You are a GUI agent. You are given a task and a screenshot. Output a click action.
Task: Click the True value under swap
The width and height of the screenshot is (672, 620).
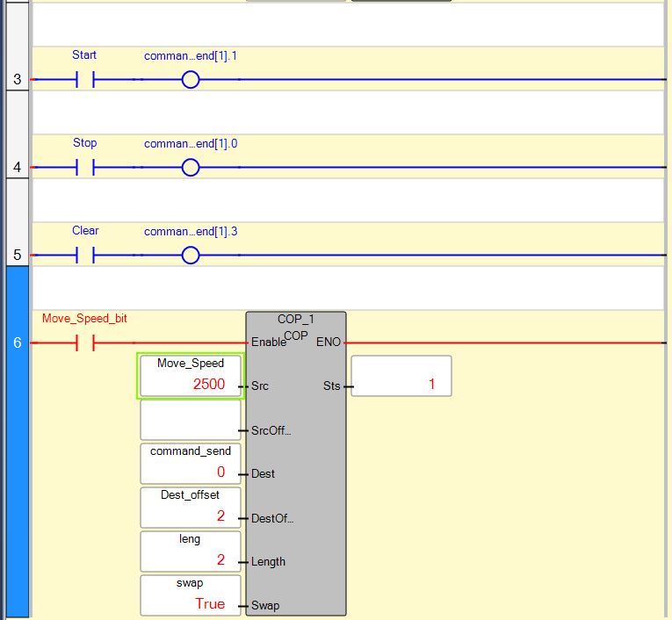point(210,603)
